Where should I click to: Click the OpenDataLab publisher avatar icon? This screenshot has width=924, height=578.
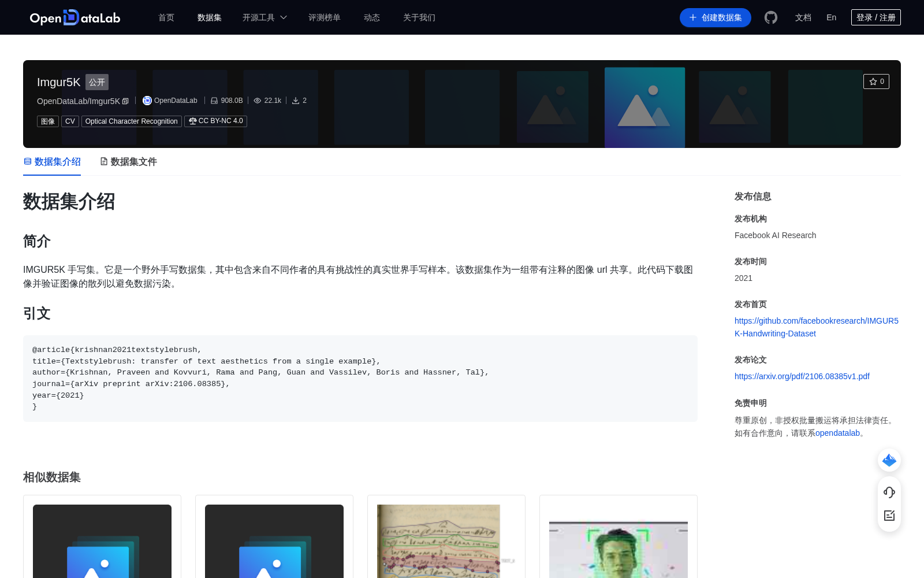(147, 101)
